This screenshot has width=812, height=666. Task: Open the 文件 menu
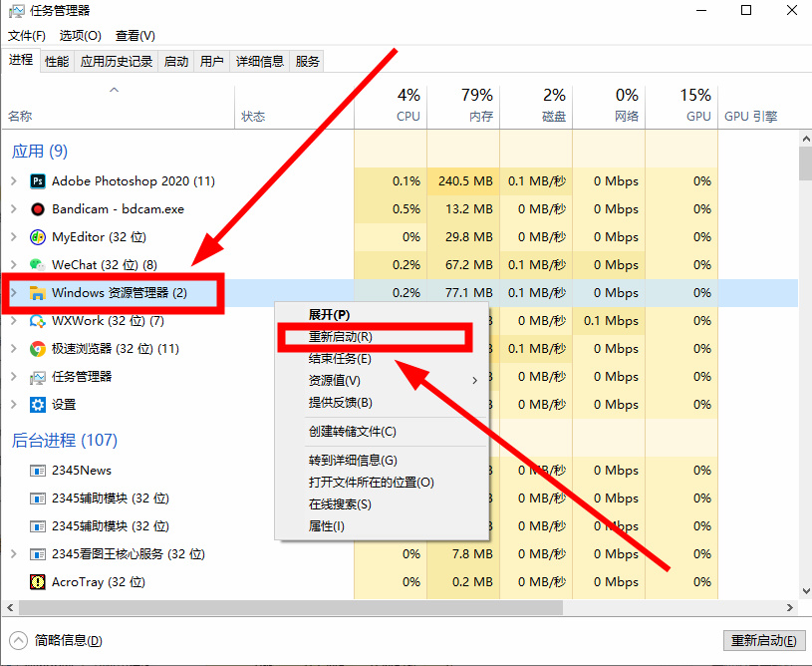26,35
